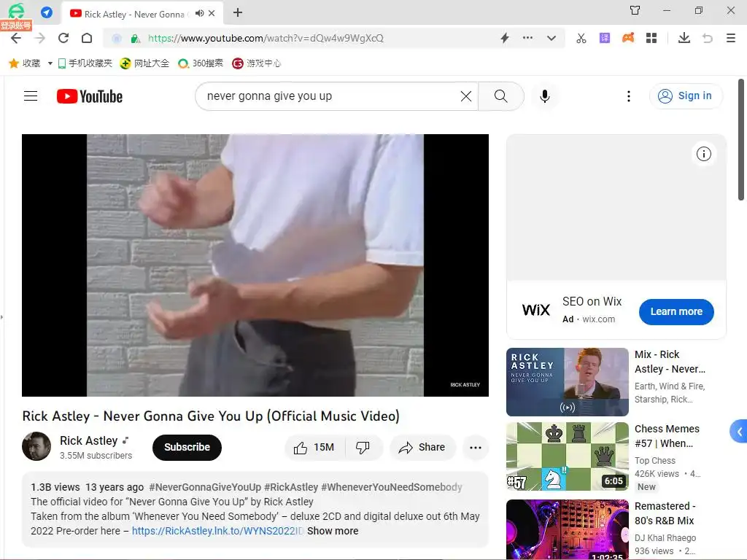Expand the blue side panel arrow
Viewport: 747px width, 560px height.
[740, 432]
